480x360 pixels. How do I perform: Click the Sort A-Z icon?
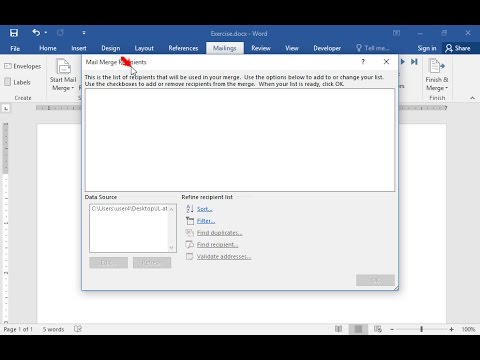190,209
